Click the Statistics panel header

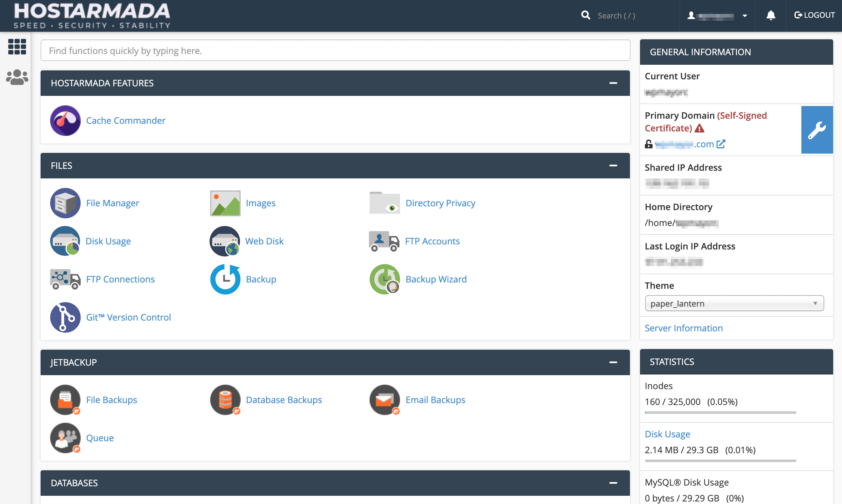(736, 362)
